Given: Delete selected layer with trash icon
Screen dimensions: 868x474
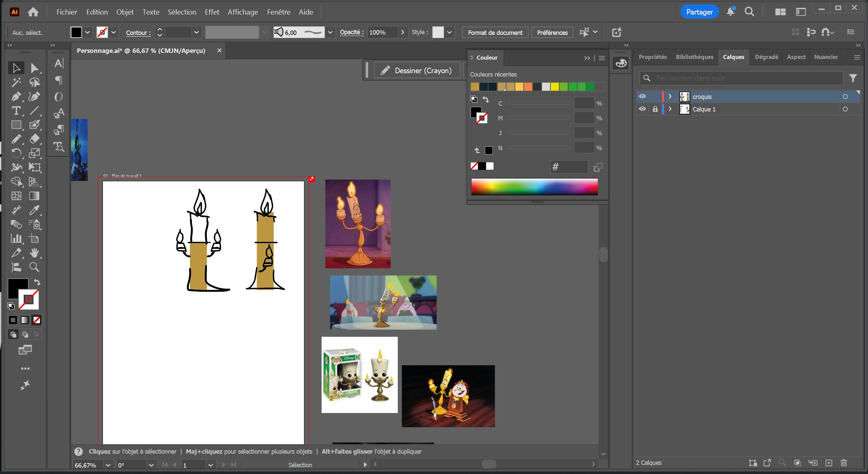Looking at the screenshot, I should click(844, 463).
